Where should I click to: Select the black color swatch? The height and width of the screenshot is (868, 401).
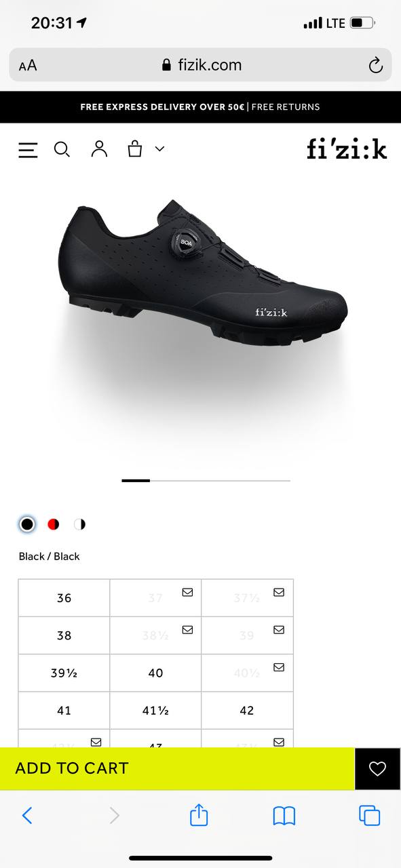[27, 524]
